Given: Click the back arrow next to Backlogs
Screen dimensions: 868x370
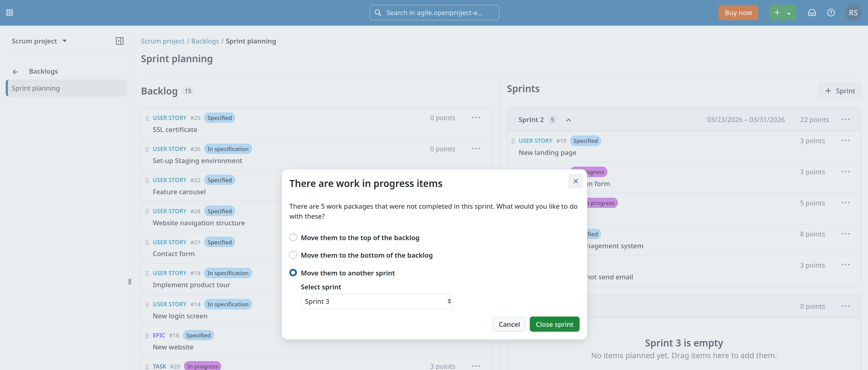Looking at the screenshot, I should tap(15, 72).
